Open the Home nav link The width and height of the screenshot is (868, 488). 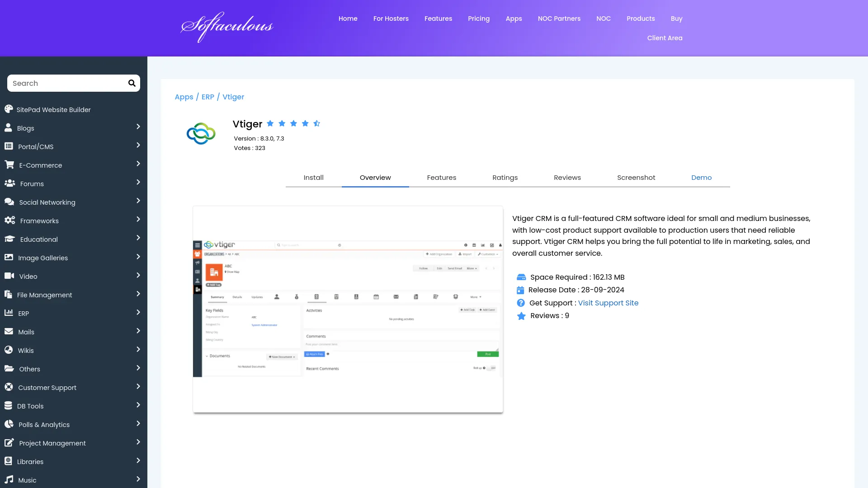click(348, 19)
